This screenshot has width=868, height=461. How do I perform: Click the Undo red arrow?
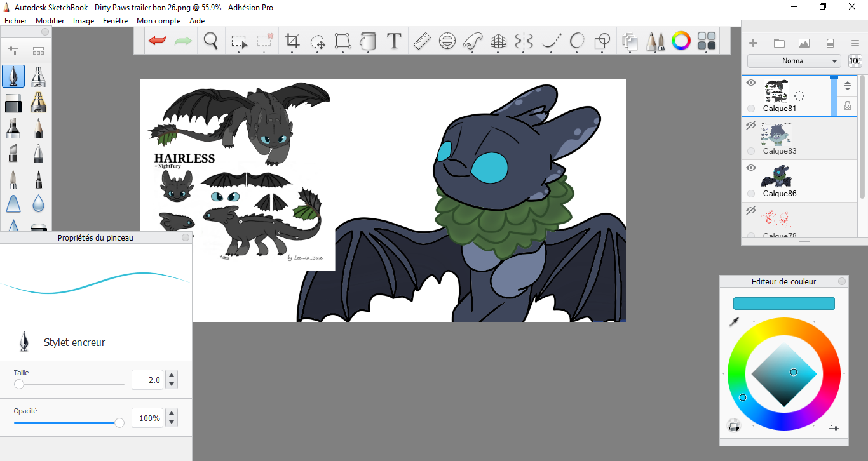point(157,41)
